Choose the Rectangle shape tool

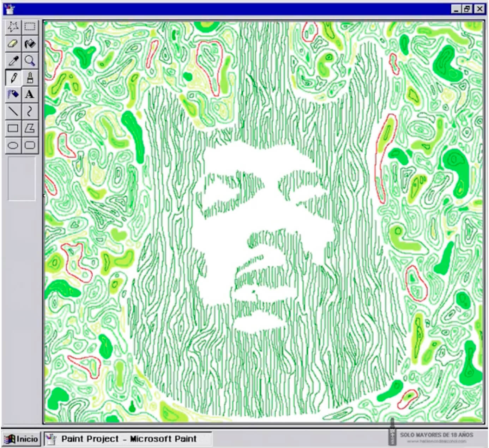13,128
